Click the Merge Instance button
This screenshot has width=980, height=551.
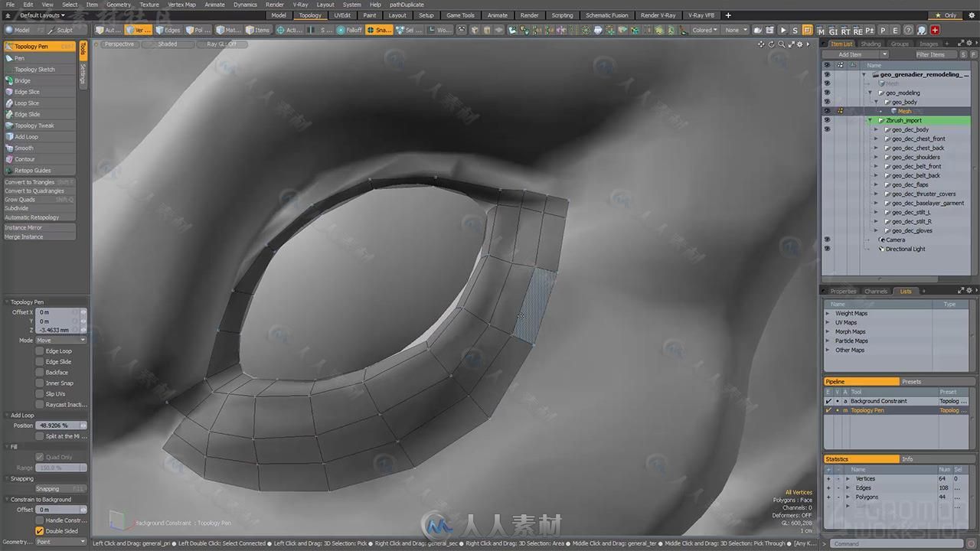[x=40, y=236]
